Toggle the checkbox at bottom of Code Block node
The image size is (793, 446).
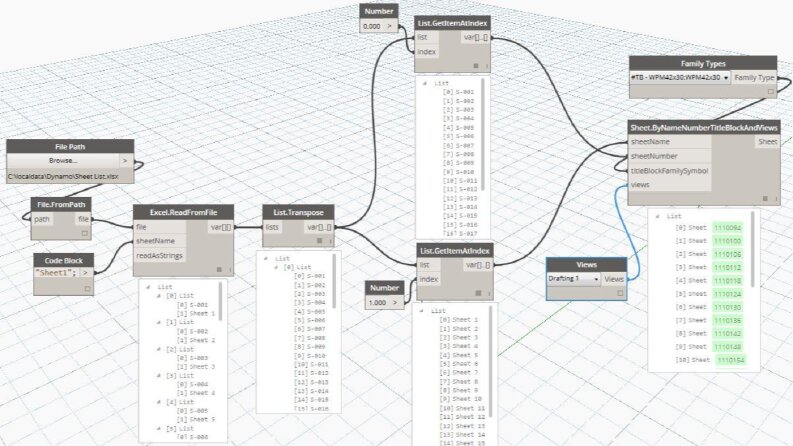[87, 288]
